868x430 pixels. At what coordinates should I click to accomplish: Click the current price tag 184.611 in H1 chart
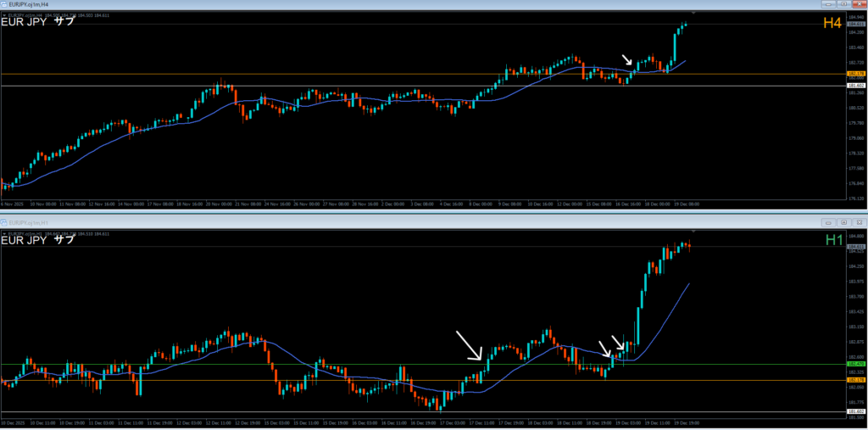click(856, 247)
